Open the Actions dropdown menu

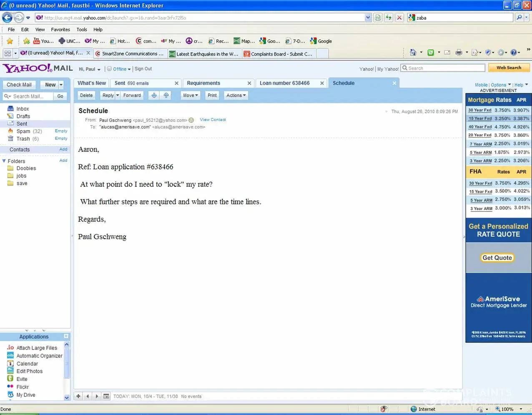point(236,96)
